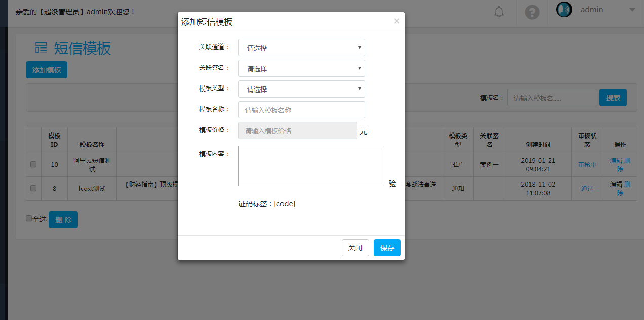Close dialog with the X icon
Screen dimensions: 644x320
396,21
